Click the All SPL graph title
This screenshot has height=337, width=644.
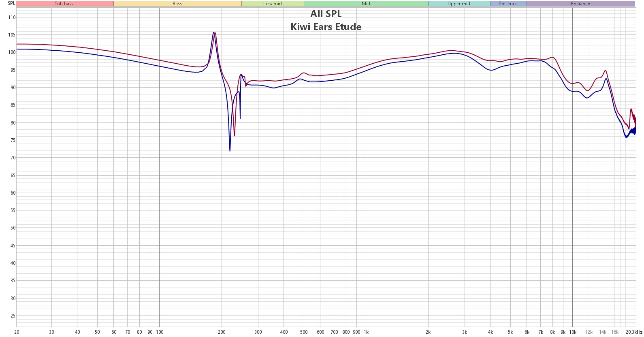pyautogui.click(x=326, y=14)
